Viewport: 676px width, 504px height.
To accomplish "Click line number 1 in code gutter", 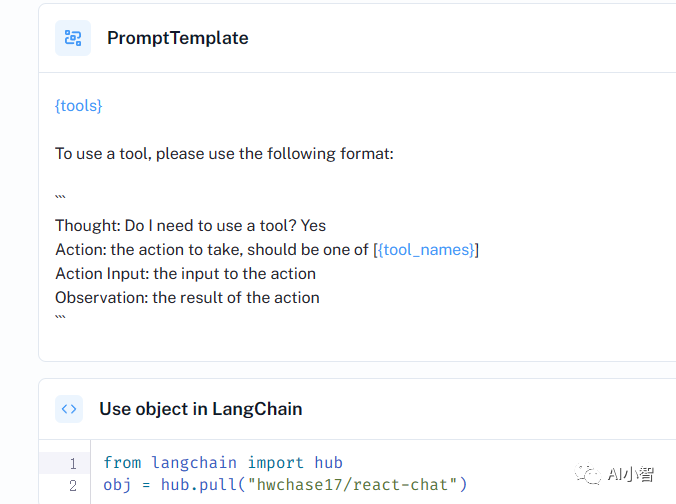I will pos(73,463).
